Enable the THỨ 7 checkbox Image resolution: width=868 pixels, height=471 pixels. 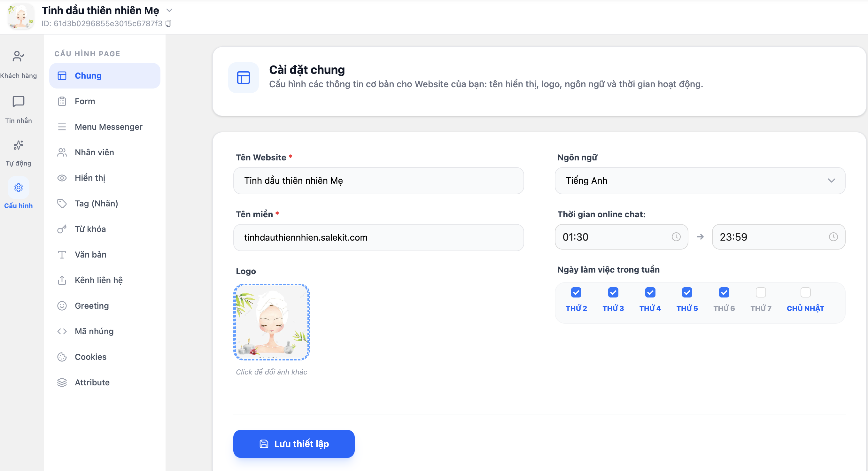click(x=761, y=292)
